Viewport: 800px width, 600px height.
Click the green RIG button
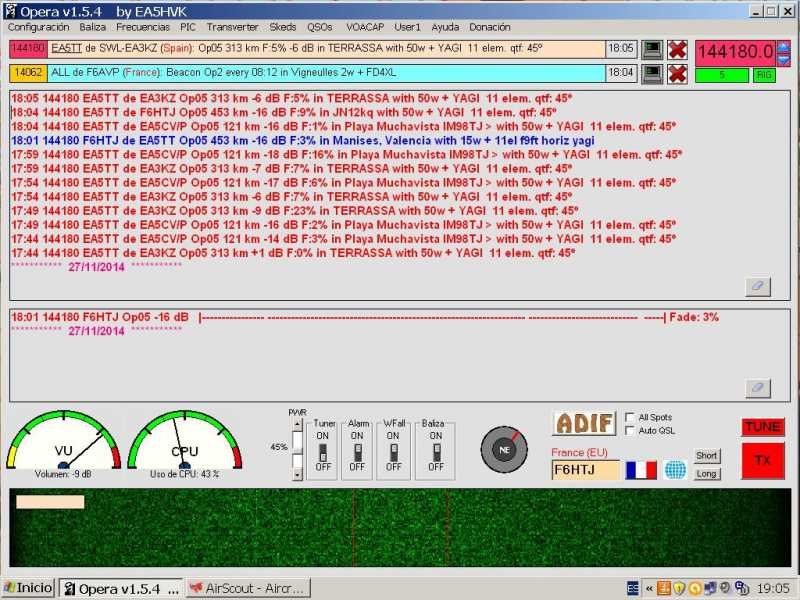click(x=764, y=76)
